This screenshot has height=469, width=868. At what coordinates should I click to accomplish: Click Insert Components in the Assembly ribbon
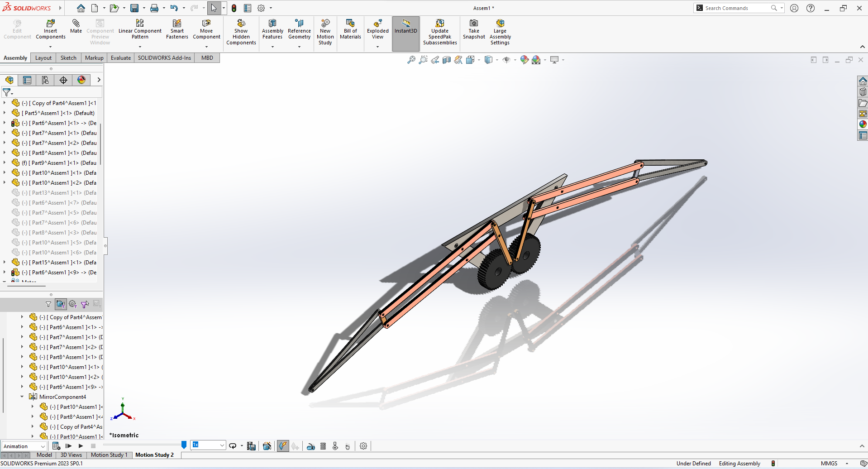point(51,29)
